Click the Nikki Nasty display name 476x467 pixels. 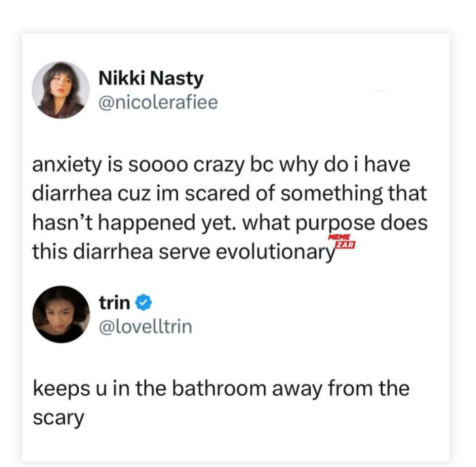[151, 79]
